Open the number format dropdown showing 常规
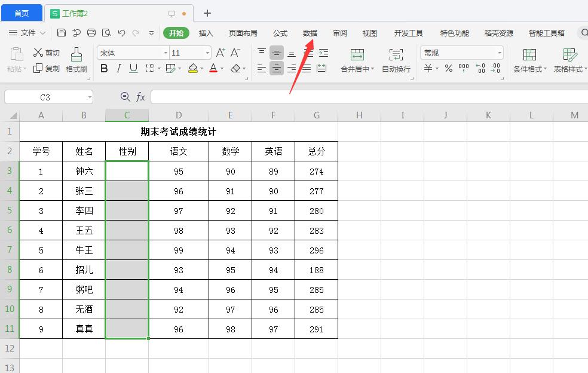588x373 pixels. [461, 52]
